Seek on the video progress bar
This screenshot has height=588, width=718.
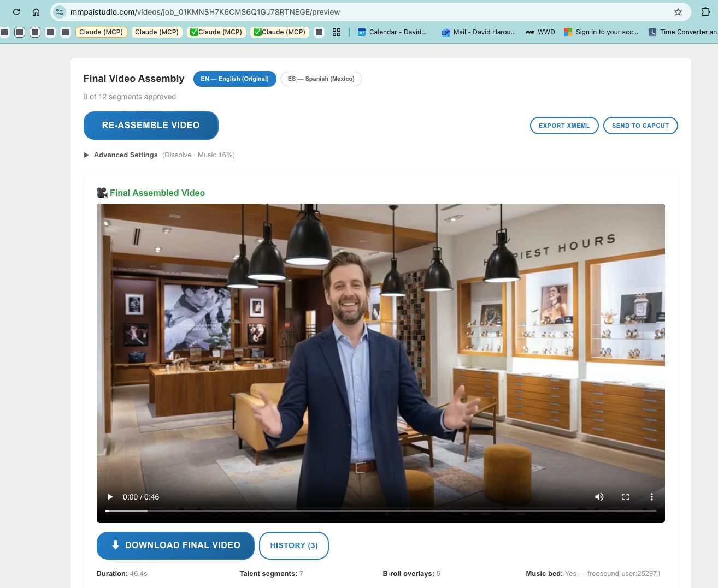(x=380, y=511)
